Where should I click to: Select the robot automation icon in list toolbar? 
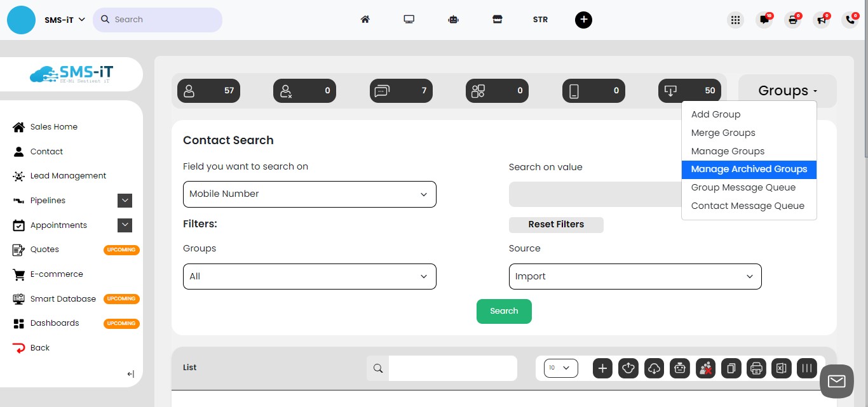(x=679, y=368)
